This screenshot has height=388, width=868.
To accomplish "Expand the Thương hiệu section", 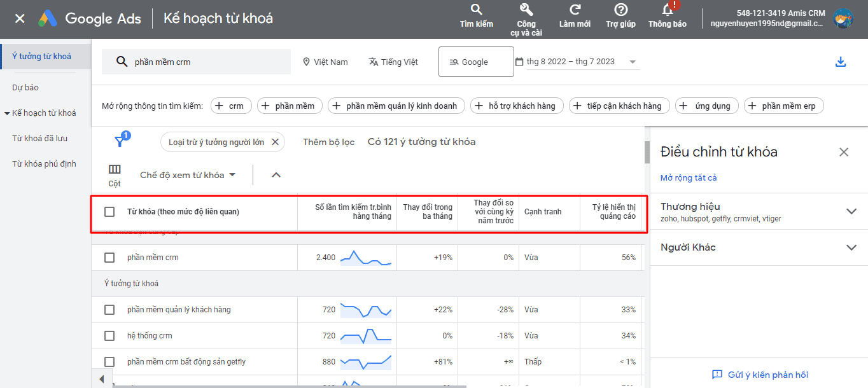I will 851,211.
